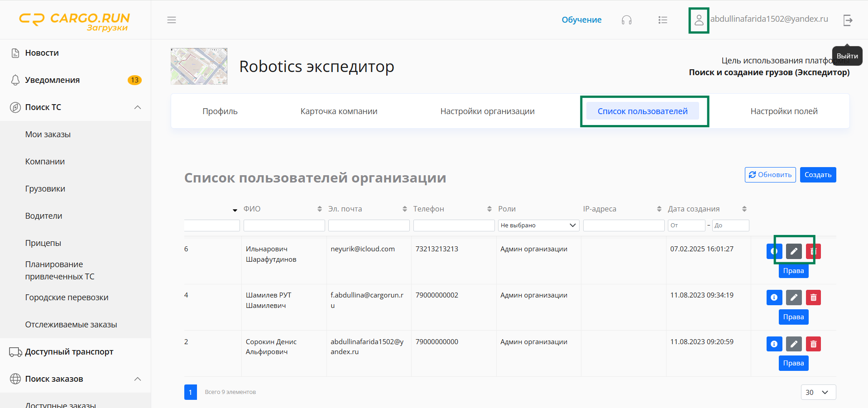Open the Роли filter dropdown
Viewport: 868px width, 408px height.
tap(538, 226)
